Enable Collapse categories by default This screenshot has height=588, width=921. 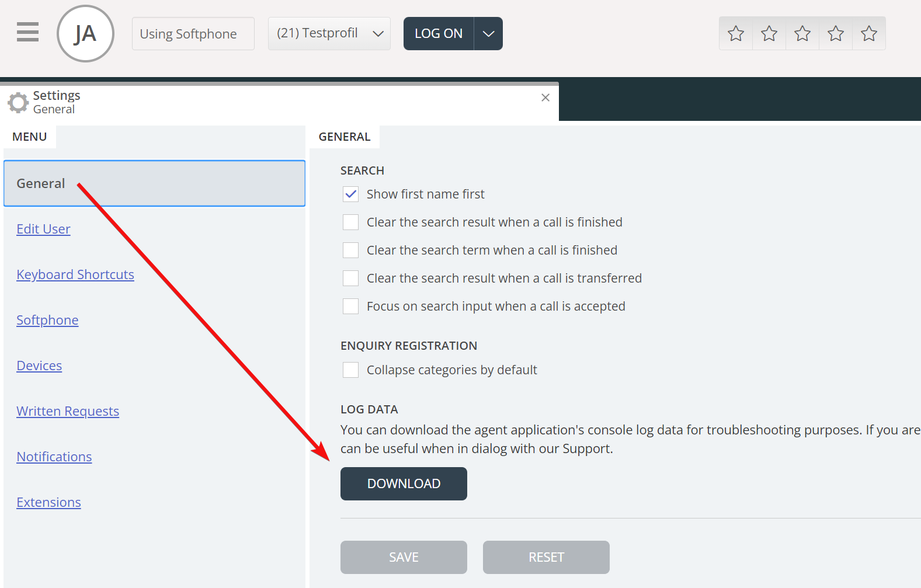tap(350, 370)
